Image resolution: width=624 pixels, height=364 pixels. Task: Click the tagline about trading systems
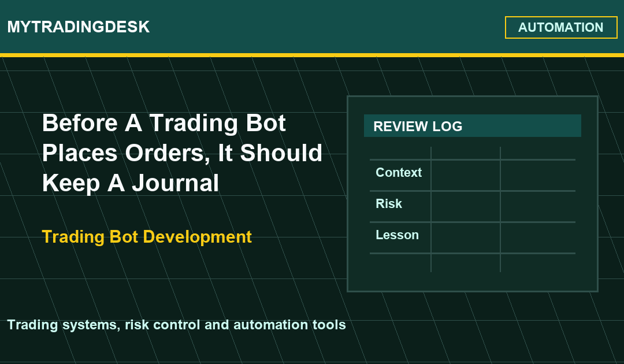coord(177,325)
